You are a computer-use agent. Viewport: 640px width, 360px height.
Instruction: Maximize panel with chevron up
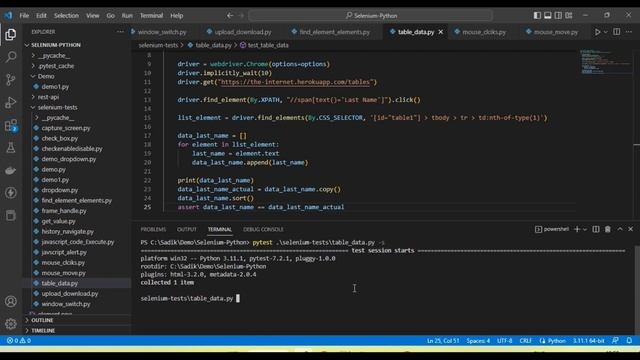[x=620, y=229]
